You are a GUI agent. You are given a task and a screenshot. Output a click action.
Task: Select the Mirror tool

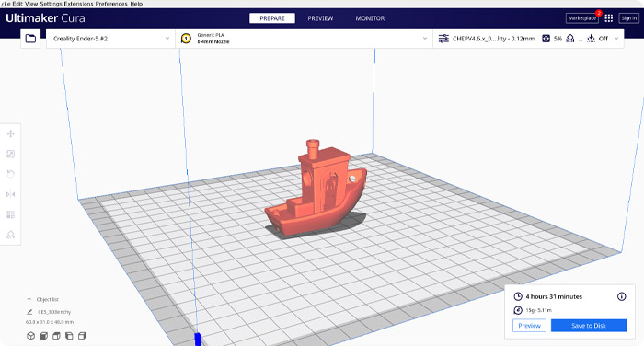coord(11,194)
